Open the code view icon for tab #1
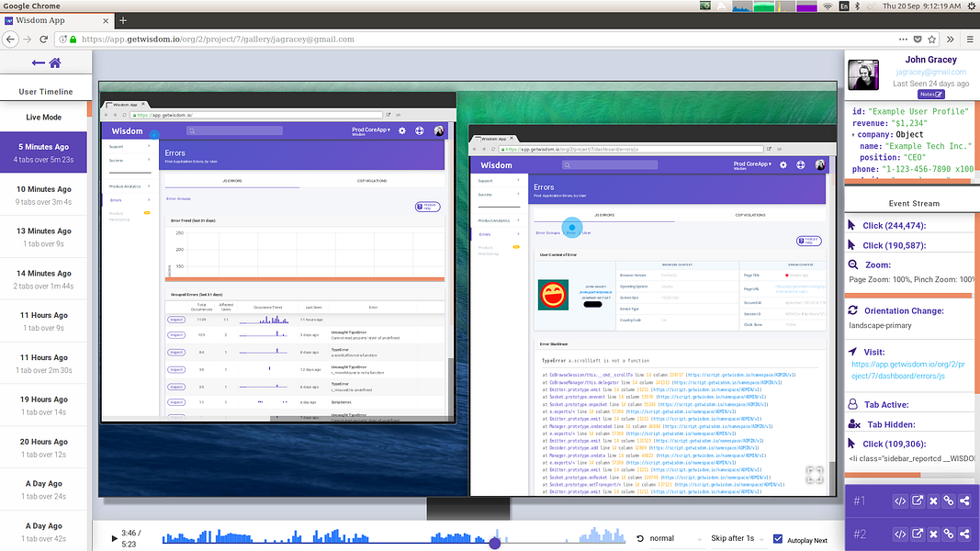 click(900, 501)
